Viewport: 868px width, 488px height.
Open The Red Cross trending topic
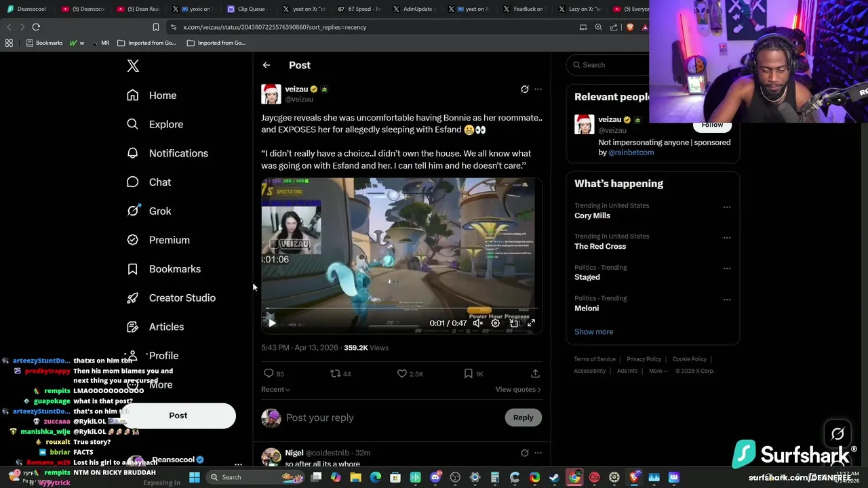pos(600,246)
